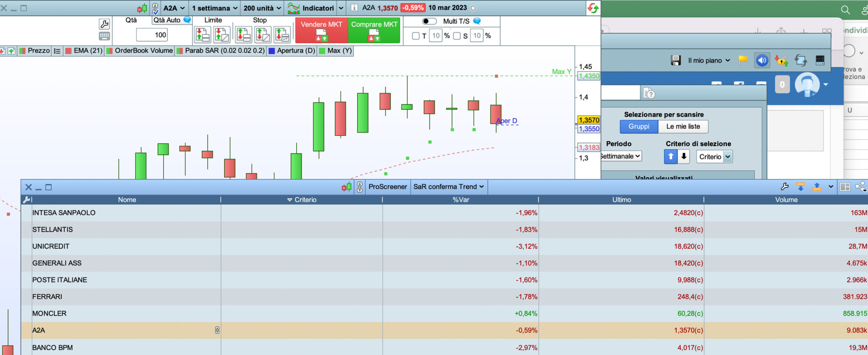Click the save floppy disk icon
The width and height of the screenshot is (868, 355).
click(676, 61)
